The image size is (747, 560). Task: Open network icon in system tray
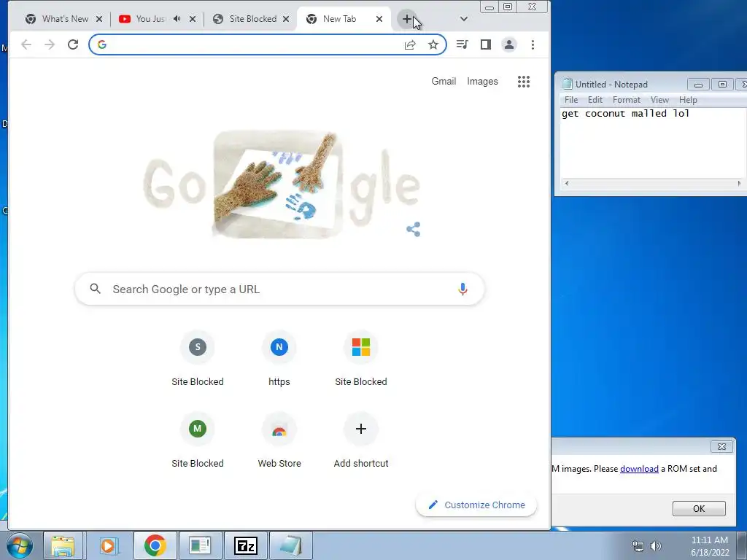click(x=638, y=546)
